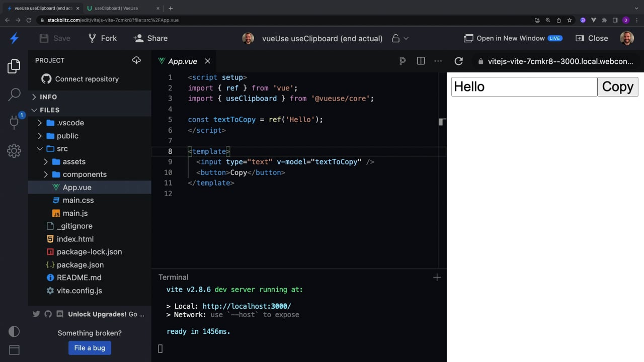
Task: Click the editor scrollbar minimap marker
Action: point(442,122)
